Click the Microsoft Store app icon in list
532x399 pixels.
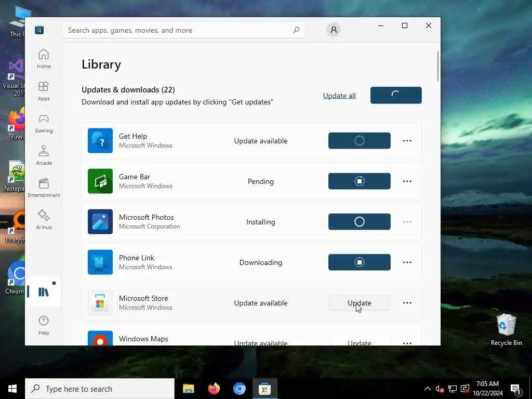100,303
